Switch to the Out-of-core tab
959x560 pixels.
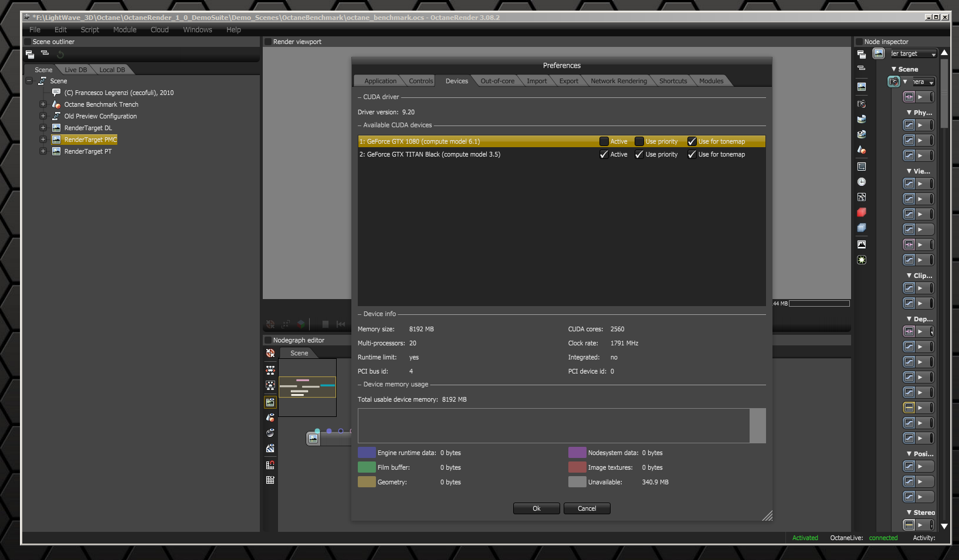point(497,81)
